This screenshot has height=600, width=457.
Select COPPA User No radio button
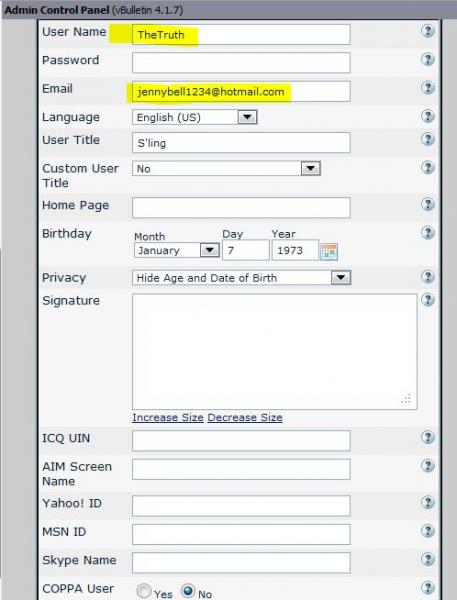(x=188, y=591)
